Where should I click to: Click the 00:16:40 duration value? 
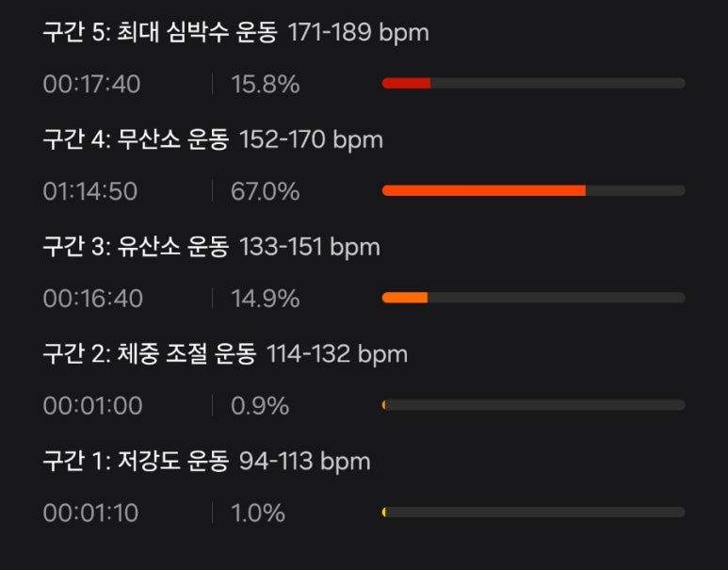(x=92, y=299)
